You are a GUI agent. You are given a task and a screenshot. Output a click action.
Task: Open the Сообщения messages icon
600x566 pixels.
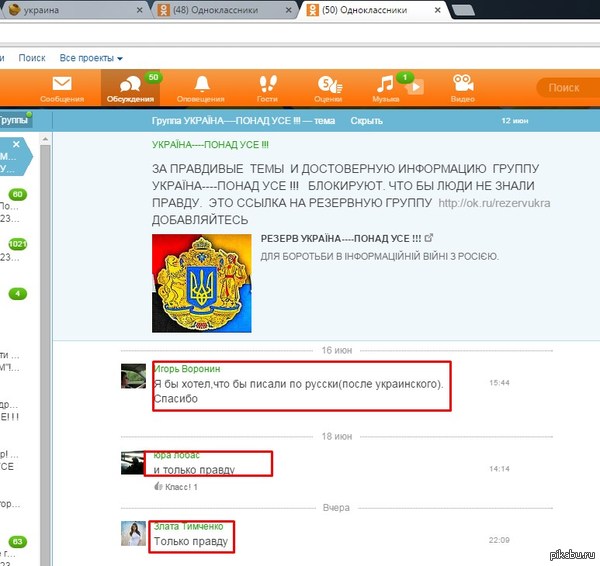62,88
